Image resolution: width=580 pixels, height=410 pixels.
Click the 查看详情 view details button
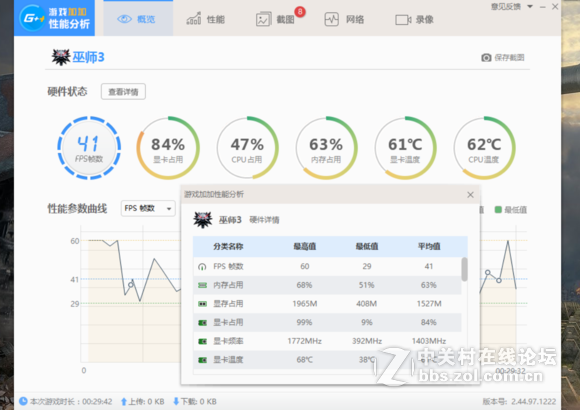(123, 91)
